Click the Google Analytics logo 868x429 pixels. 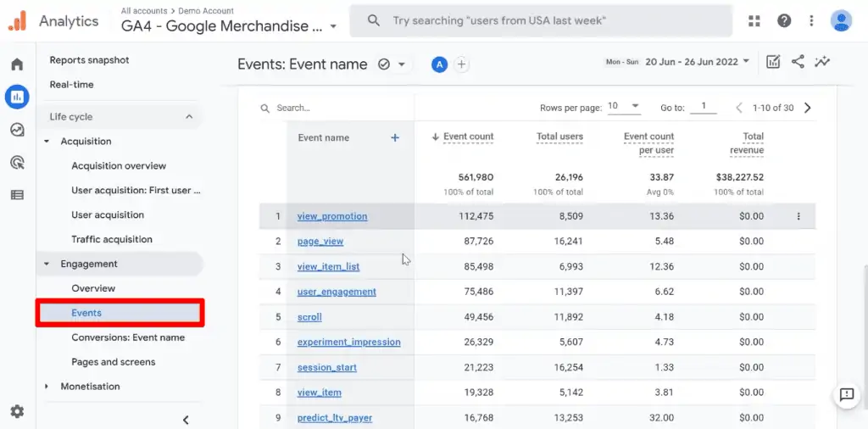(17, 21)
